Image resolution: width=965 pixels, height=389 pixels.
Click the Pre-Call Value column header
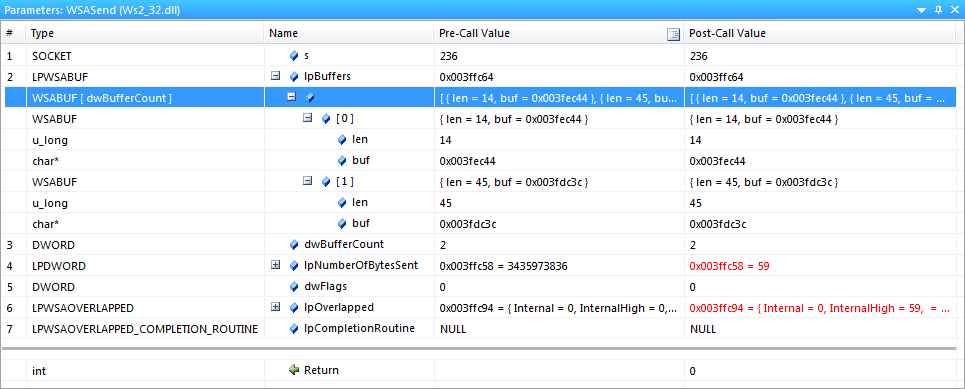click(559, 34)
